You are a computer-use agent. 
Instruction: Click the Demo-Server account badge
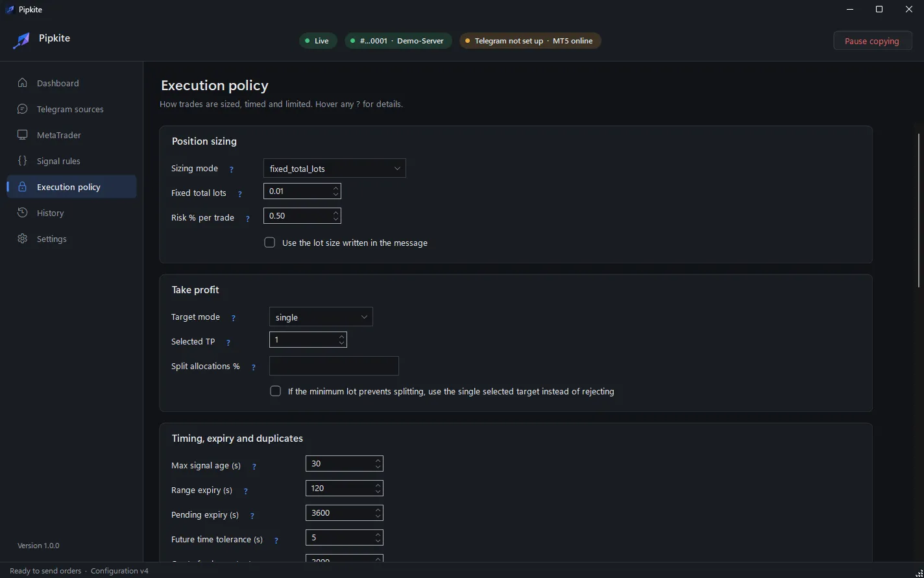pos(398,41)
